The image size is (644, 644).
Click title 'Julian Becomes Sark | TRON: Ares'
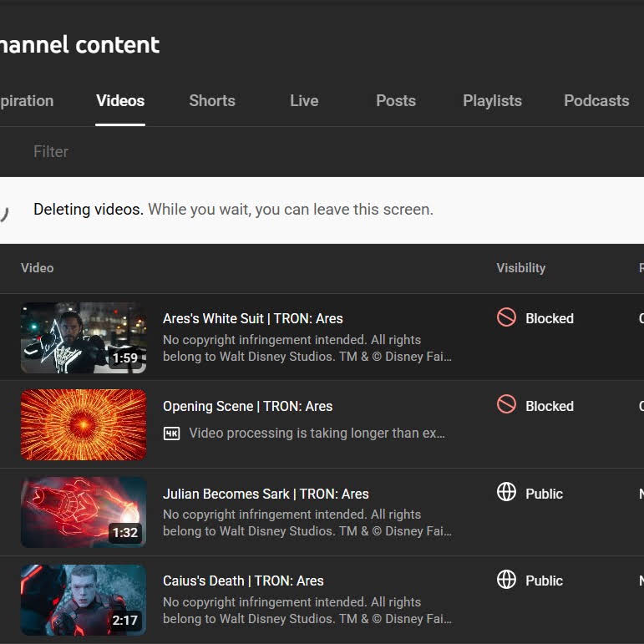click(266, 494)
